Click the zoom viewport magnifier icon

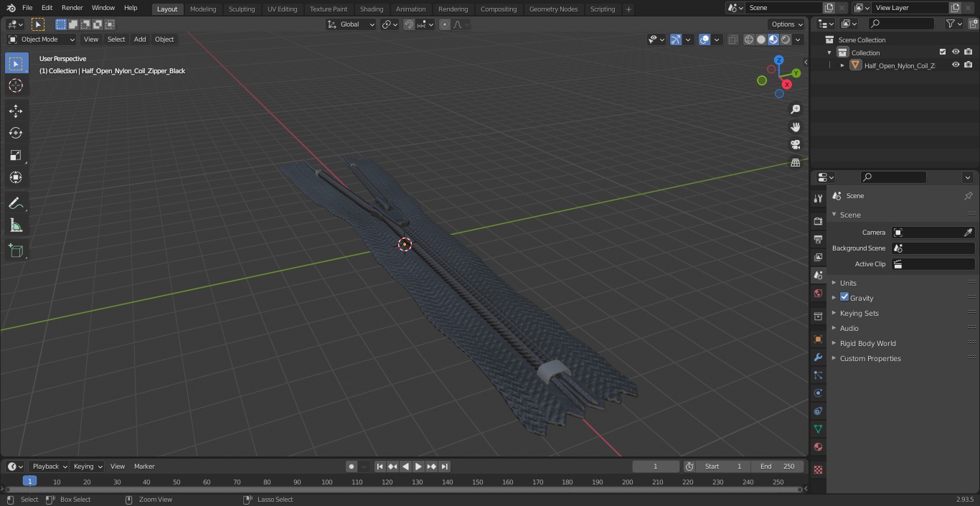796,109
